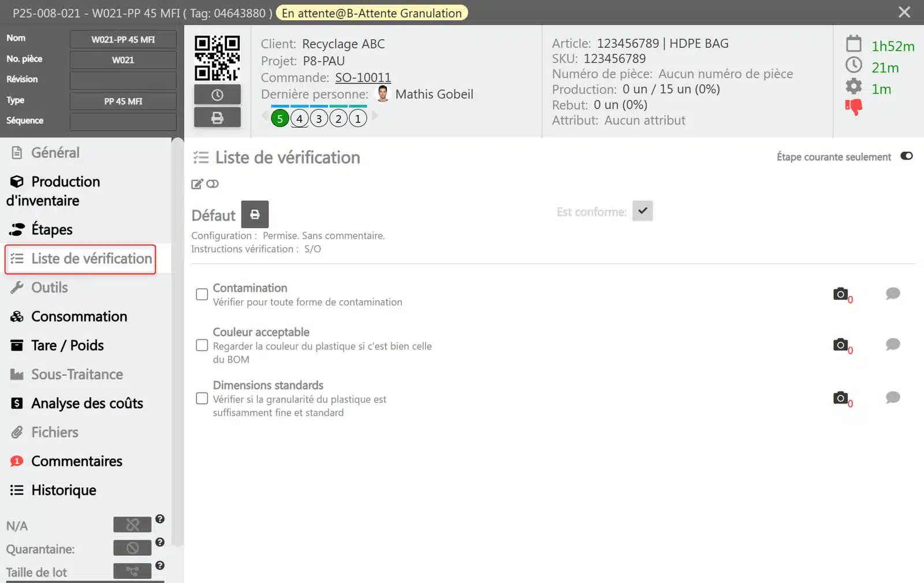This screenshot has width=924, height=583.
Task: Go to previous steps with left arrow
Action: pos(265,115)
